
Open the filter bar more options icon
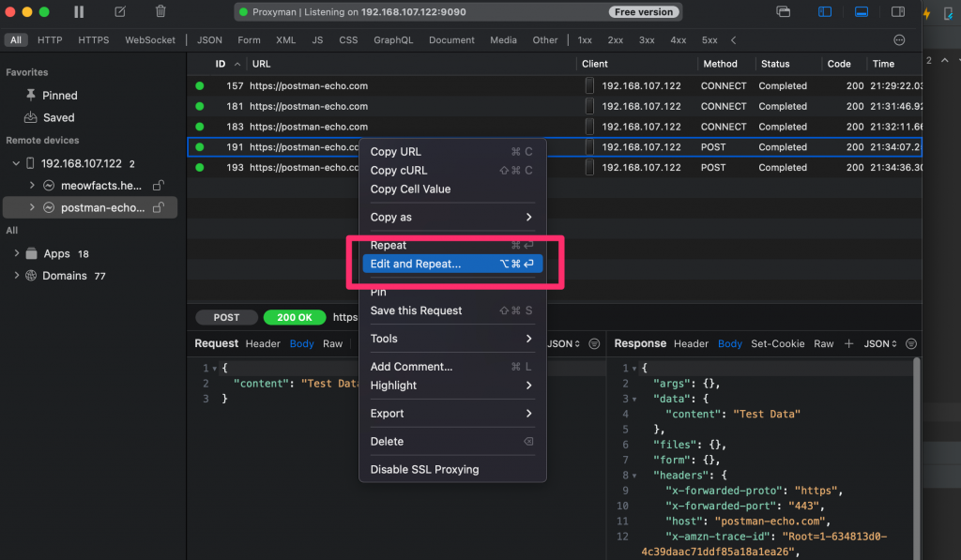pos(899,40)
